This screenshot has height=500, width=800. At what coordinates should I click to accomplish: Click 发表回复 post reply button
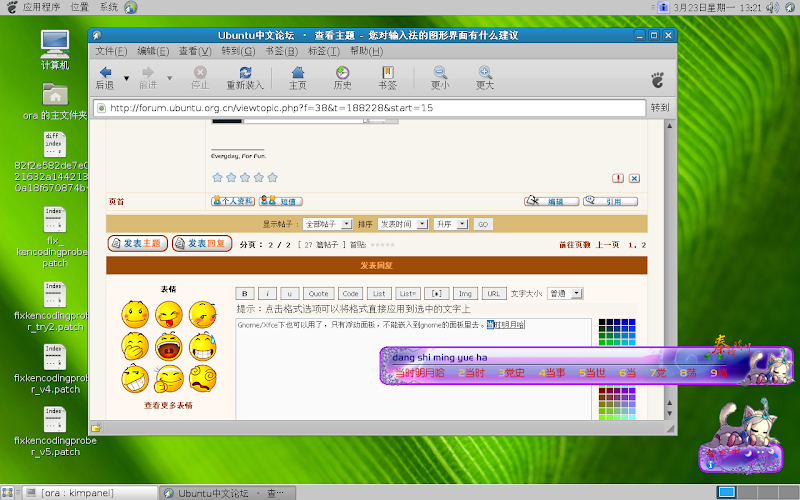tap(202, 243)
